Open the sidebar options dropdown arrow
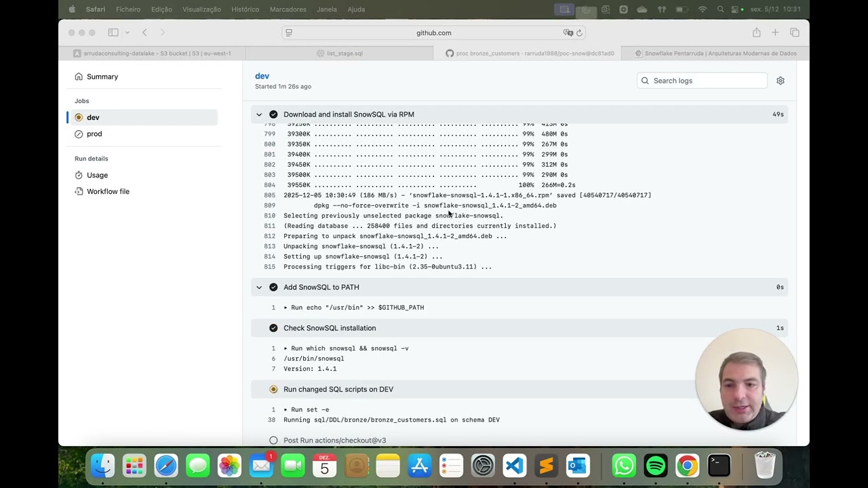 tap(127, 33)
